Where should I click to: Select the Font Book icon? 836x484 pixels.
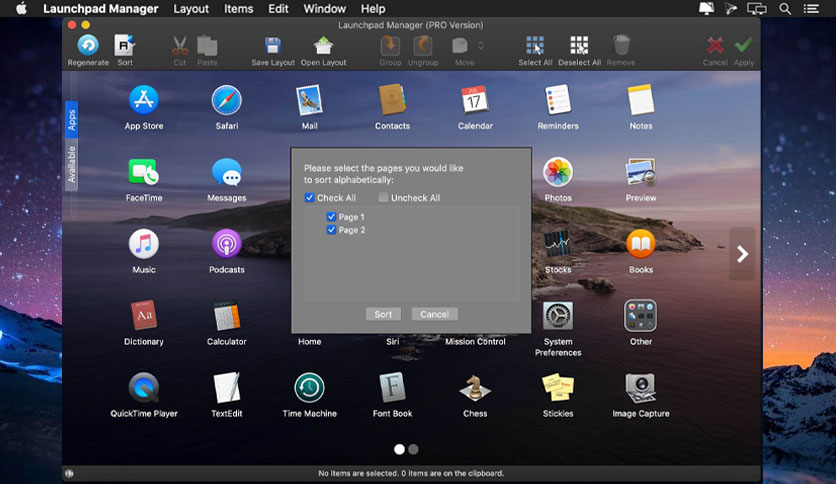coord(392,388)
